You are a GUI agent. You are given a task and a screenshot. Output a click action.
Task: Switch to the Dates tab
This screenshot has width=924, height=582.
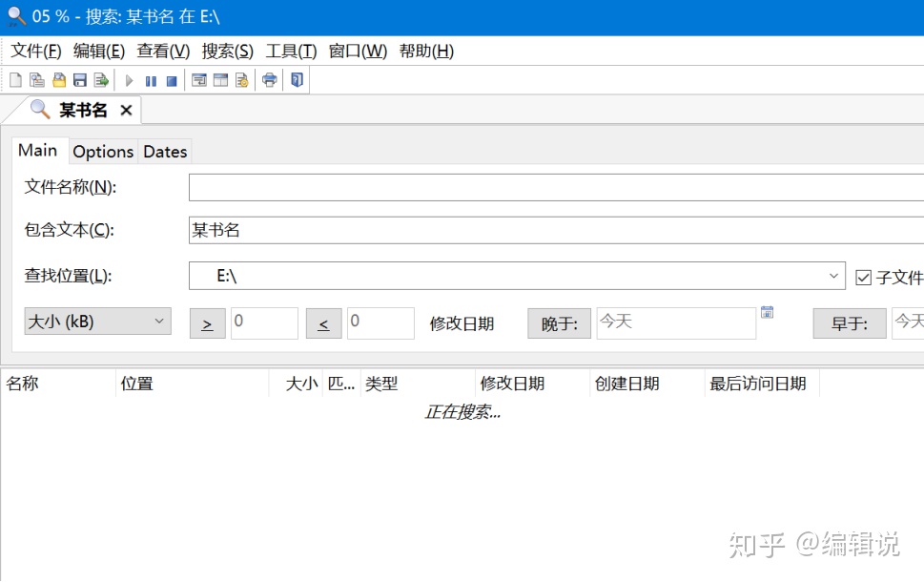click(x=165, y=152)
